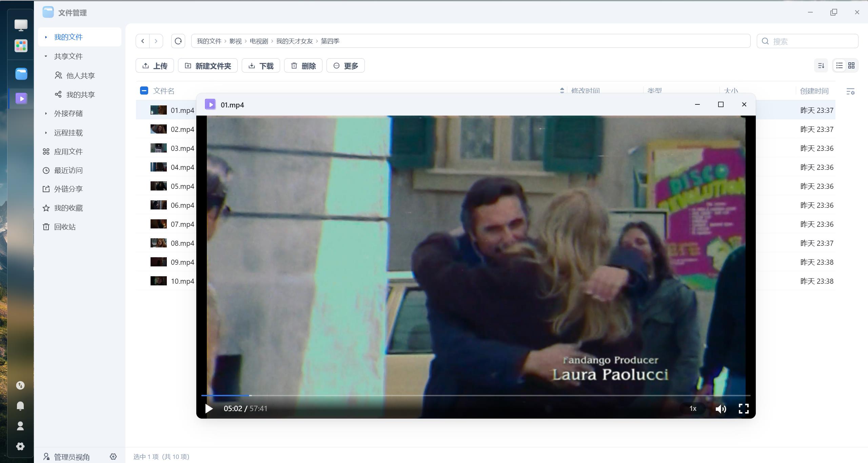Click the Download button
This screenshot has width=868, height=463.
[261, 65]
